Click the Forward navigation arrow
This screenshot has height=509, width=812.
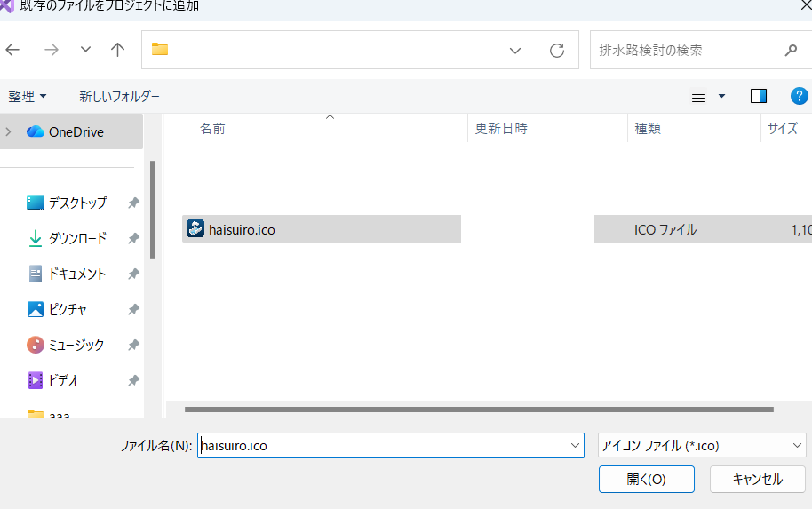pos(51,50)
